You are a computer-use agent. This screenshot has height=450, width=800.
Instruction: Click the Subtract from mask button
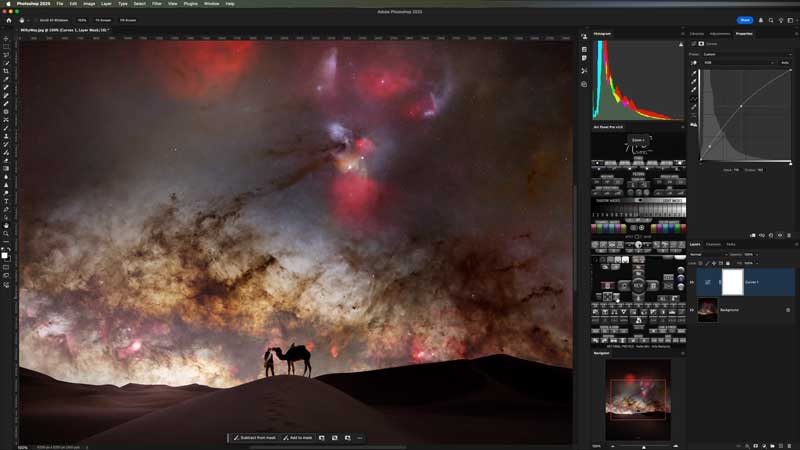255,438
